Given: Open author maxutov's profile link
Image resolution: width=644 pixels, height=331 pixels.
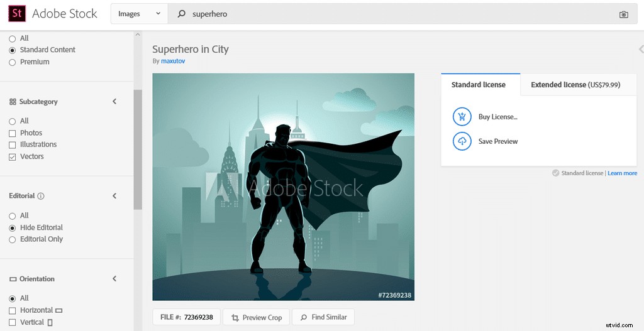Looking at the screenshot, I should pyautogui.click(x=173, y=61).
